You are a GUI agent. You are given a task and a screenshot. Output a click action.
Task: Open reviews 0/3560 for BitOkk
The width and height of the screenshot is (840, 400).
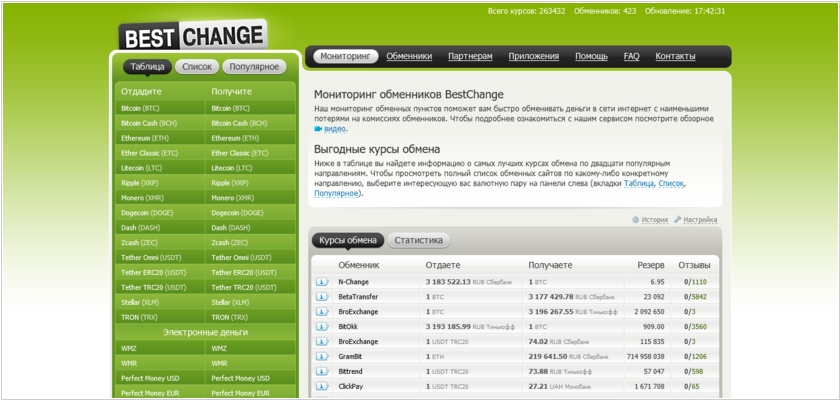(x=695, y=327)
